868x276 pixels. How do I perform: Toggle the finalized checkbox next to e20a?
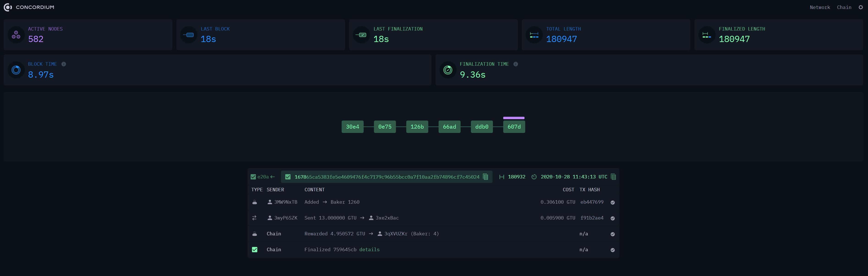tap(253, 177)
